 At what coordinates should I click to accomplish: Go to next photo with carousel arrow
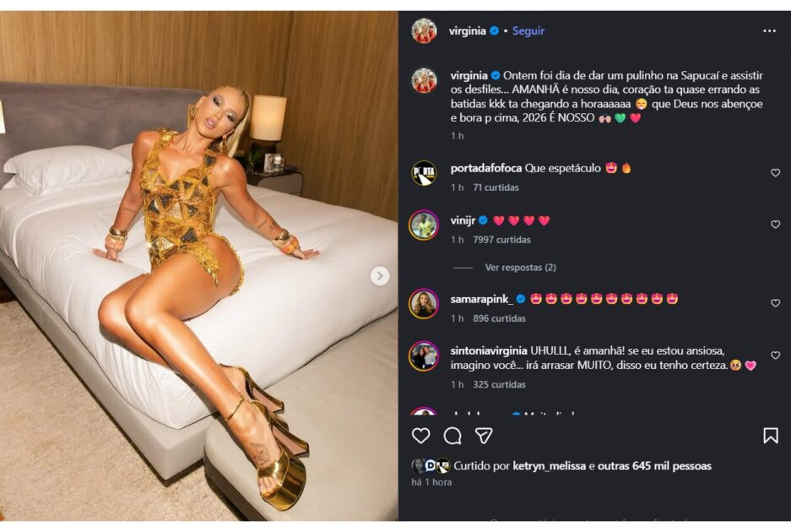(x=380, y=275)
